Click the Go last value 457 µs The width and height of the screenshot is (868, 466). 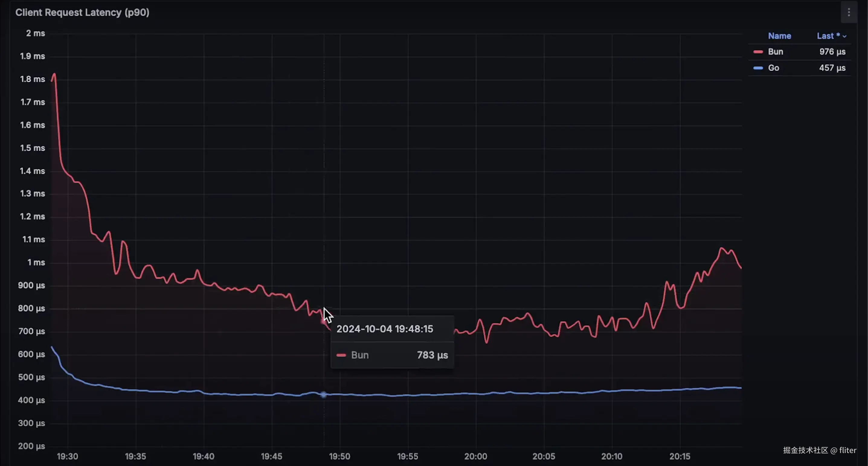[832, 68]
